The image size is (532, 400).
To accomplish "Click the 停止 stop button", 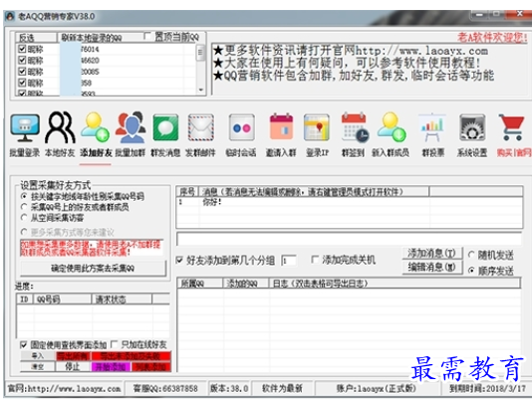I will click(x=73, y=367).
